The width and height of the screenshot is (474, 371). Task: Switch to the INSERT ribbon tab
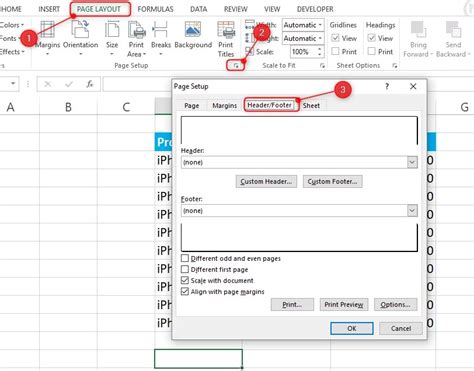pyautogui.click(x=49, y=9)
